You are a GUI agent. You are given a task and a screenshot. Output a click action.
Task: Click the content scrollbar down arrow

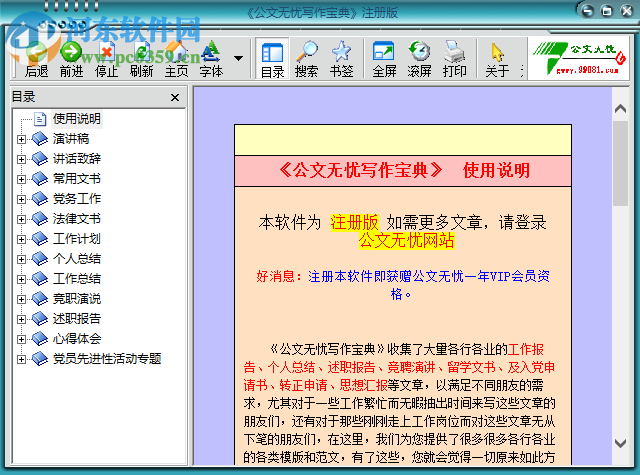pyautogui.click(x=620, y=443)
